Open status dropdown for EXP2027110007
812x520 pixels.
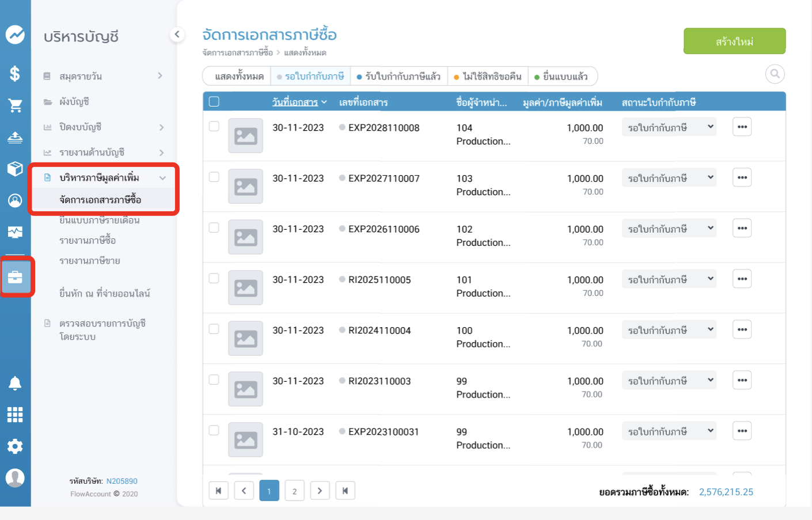point(669,178)
